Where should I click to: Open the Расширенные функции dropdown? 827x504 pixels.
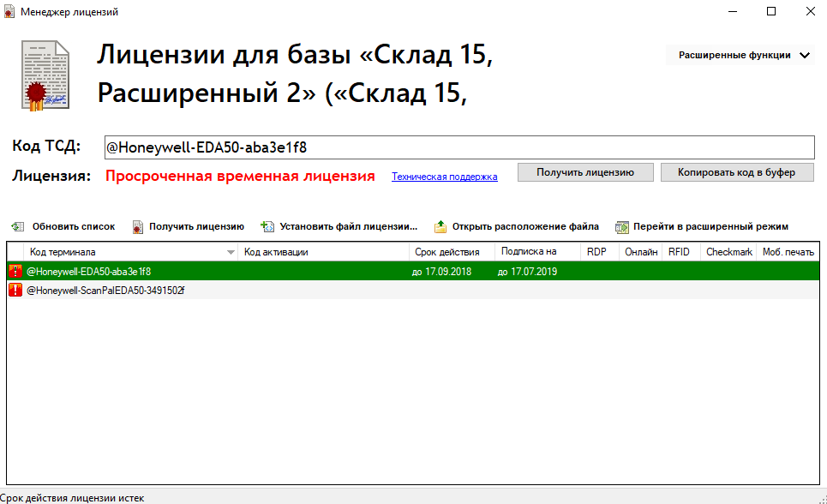740,55
